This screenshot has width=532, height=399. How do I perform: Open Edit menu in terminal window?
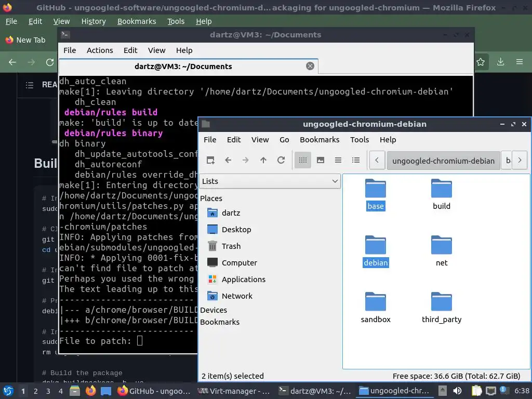130,50
